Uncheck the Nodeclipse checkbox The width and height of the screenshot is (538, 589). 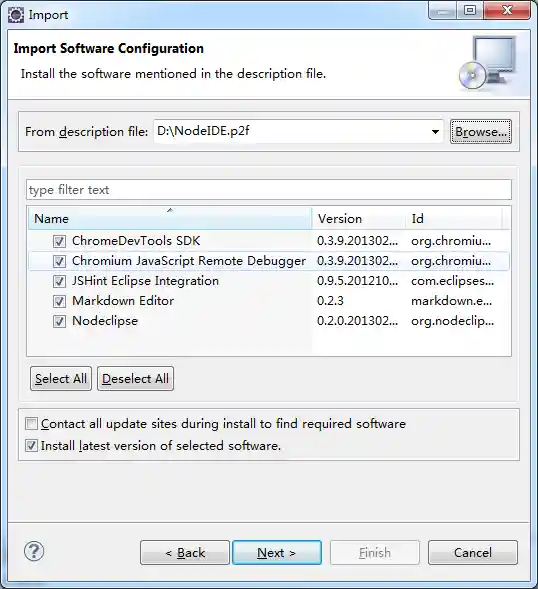(x=59, y=321)
